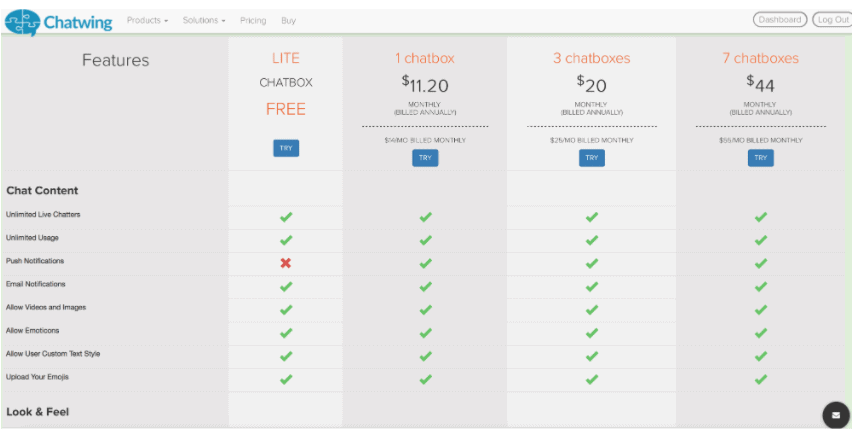Screen dimensions: 854x435
Task: Try the 1 chatbox plan
Action: pyautogui.click(x=425, y=158)
